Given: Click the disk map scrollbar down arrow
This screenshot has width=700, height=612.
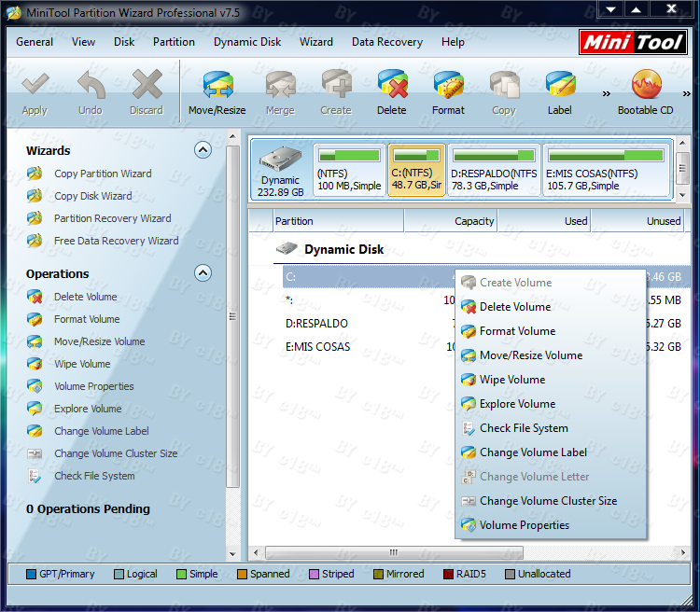Looking at the screenshot, I should click(x=682, y=195).
